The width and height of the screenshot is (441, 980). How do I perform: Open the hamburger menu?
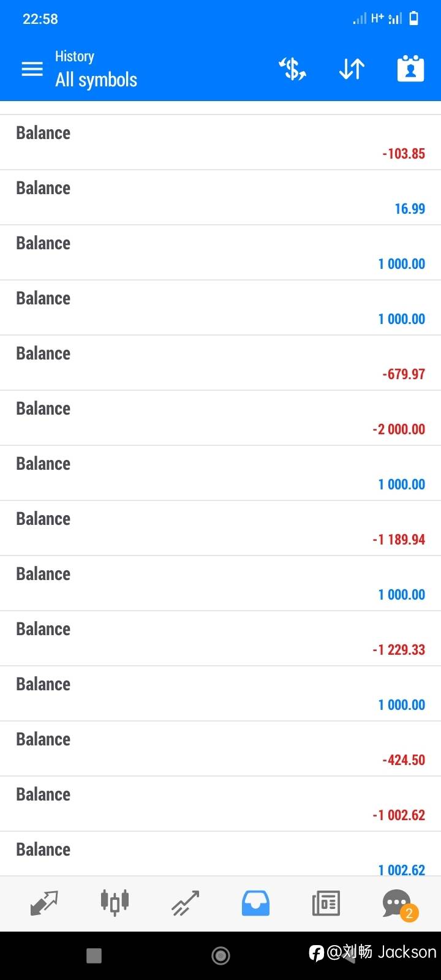point(32,69)
